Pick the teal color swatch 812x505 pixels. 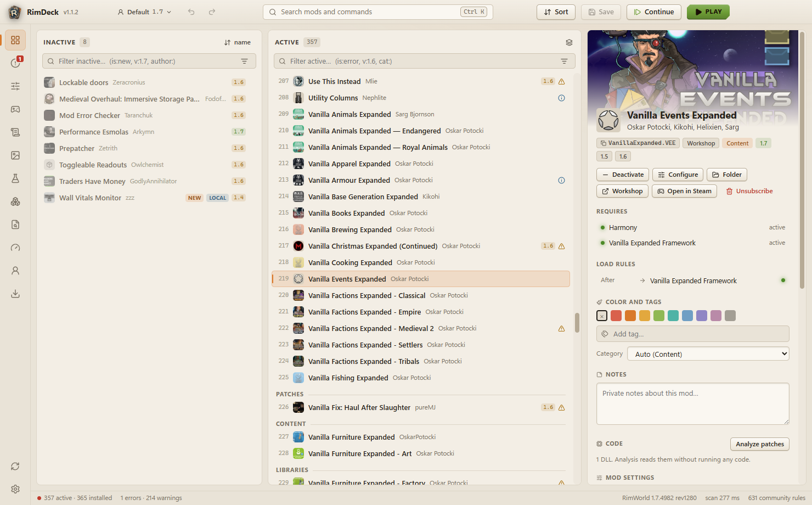673,316
